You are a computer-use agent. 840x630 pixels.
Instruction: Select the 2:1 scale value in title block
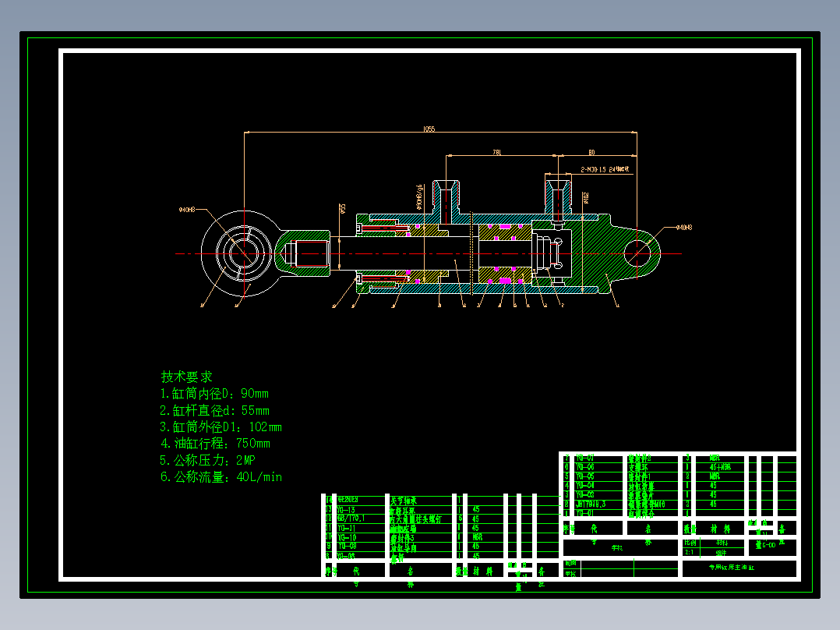[x=689, y=552]
